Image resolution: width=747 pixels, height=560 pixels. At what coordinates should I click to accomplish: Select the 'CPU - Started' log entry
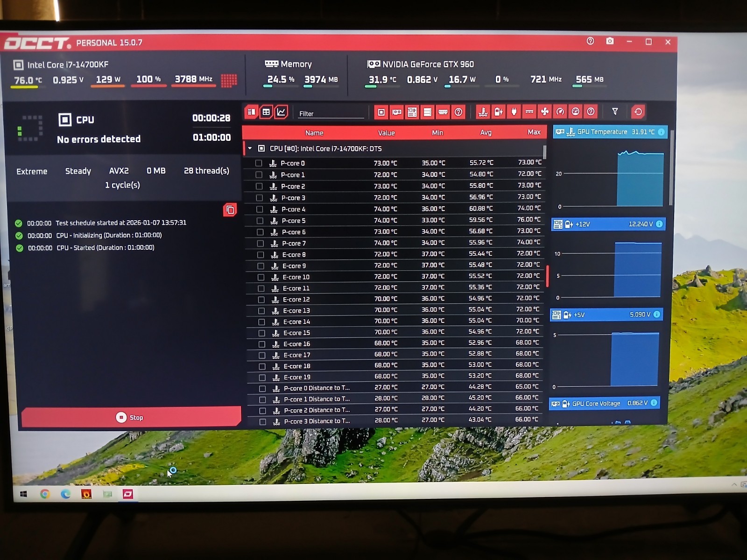[x=106, y=248]
